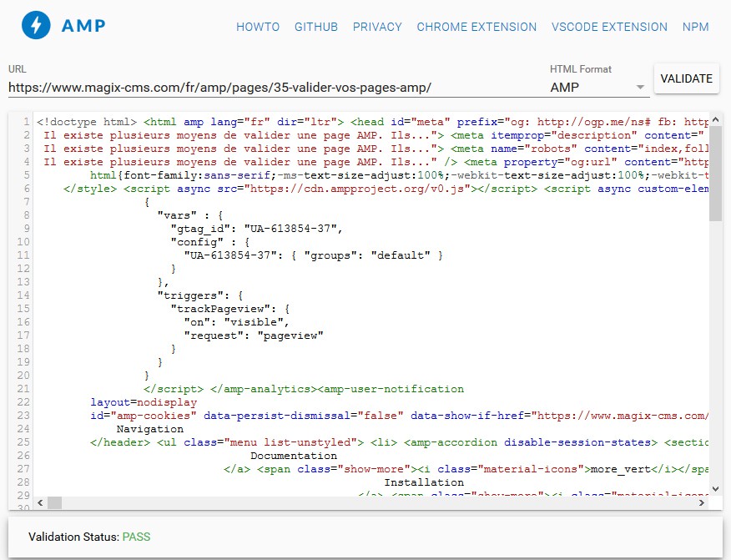Open the CHROME EXTENSION link

coord(476,27)
